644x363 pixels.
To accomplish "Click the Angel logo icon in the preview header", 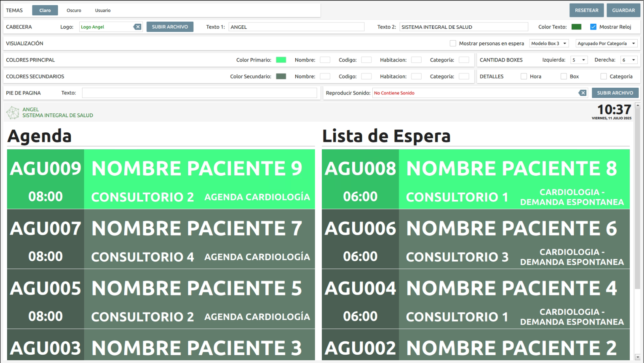I will pos(13,112).
